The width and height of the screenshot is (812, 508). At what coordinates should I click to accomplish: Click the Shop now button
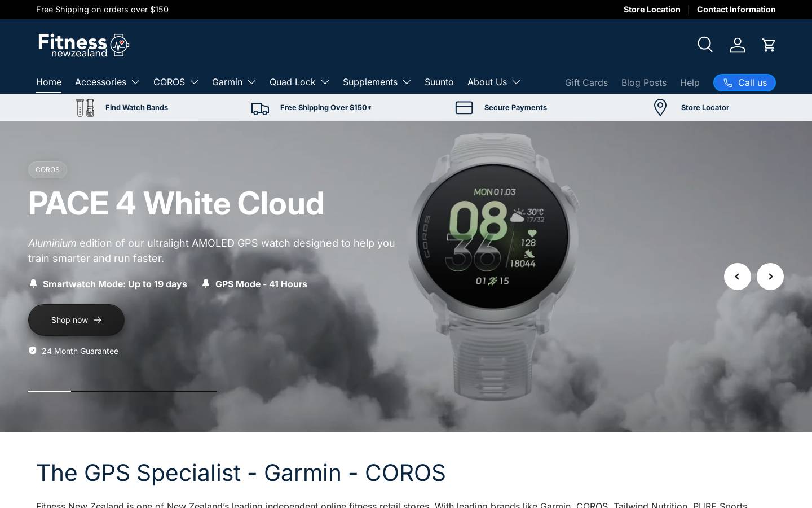coord(76,320)
